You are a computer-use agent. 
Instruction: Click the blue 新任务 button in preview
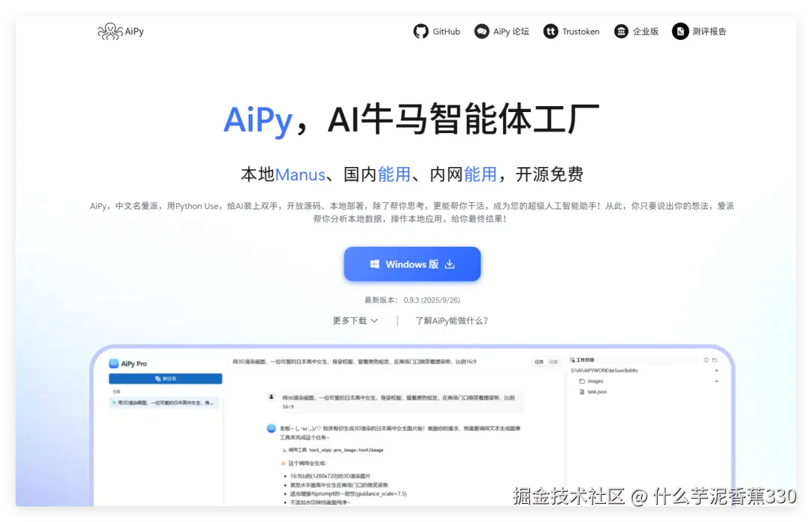pyautogui.click(x=165, y=378)
